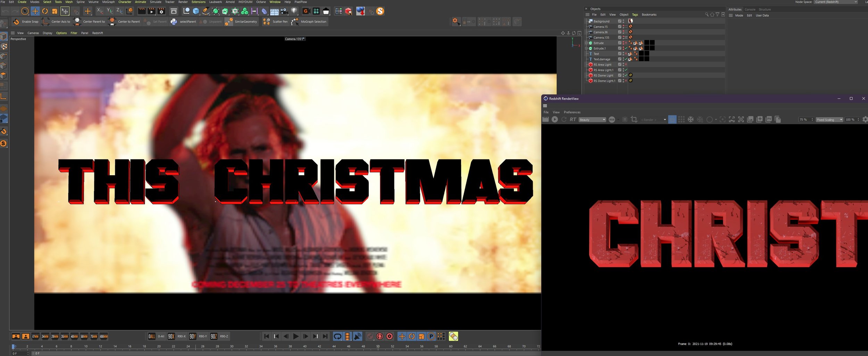Image resolution: width=868 pixels, height=356 pixels.
Task: Open the Simulate menu
Action: click(156, 2)
